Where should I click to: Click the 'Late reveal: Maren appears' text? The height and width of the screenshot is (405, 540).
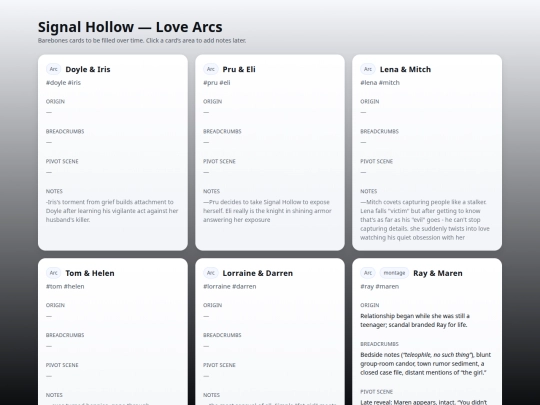424,402
